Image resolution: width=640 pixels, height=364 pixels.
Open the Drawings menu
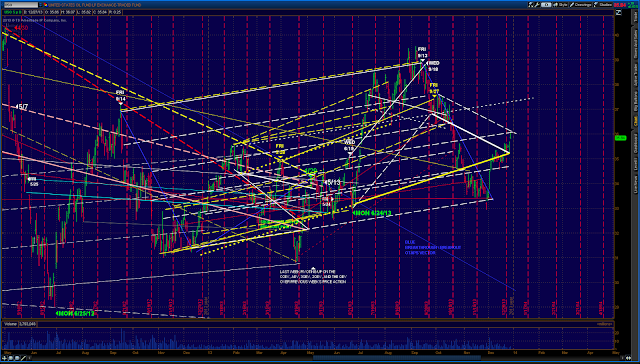click(x=580, y=5)
